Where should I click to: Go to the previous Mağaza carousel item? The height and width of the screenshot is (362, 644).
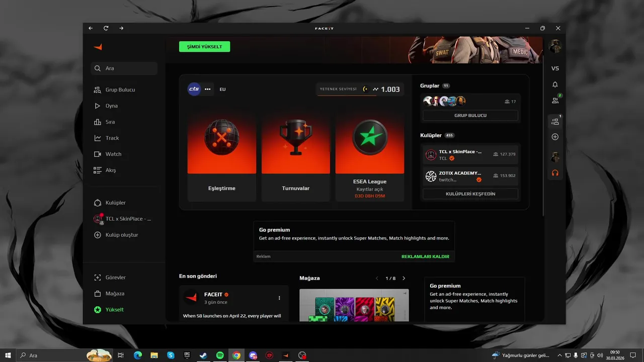pos(377,278)
